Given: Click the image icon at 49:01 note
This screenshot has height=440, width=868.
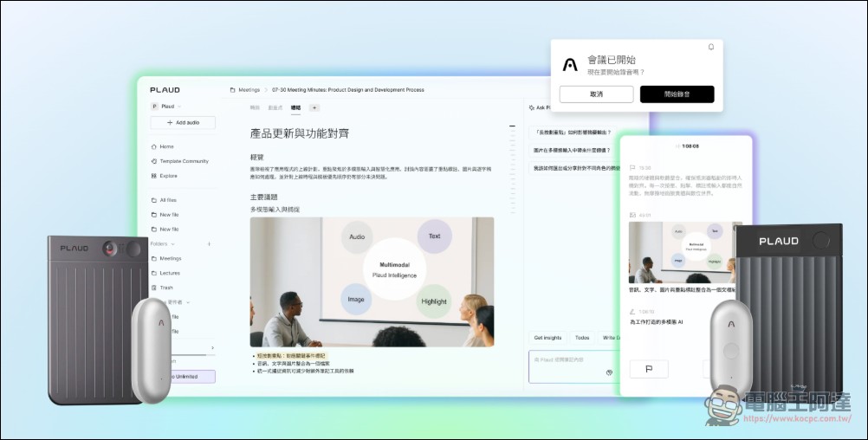Looking at the screenshot, I should [x=632, y=215].
